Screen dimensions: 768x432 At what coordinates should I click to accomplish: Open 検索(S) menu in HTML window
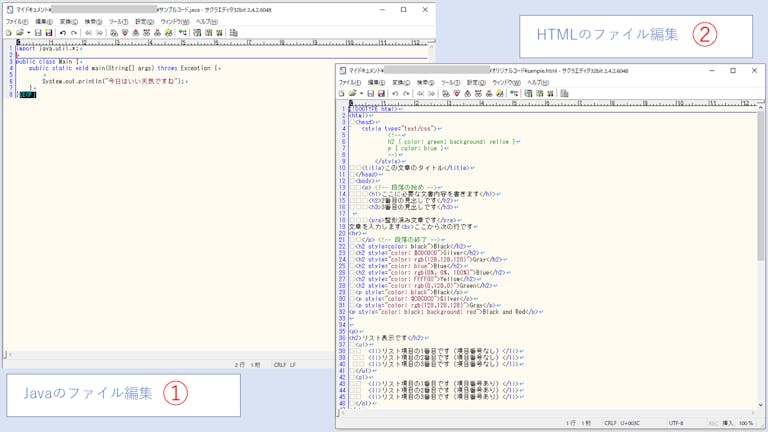[x=425, y=82]
